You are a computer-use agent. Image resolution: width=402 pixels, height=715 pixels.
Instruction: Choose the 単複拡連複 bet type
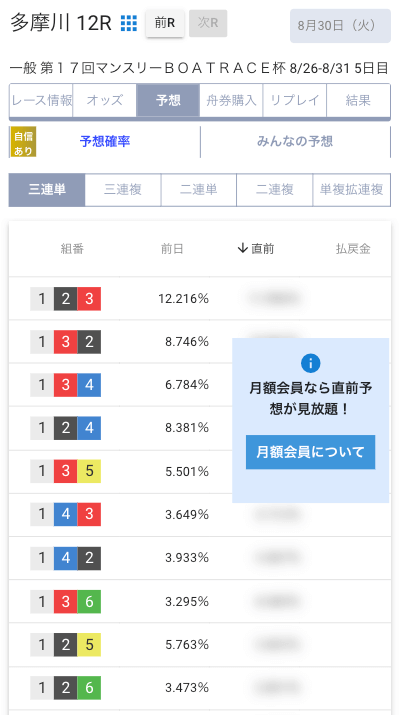tap(351, 190)
